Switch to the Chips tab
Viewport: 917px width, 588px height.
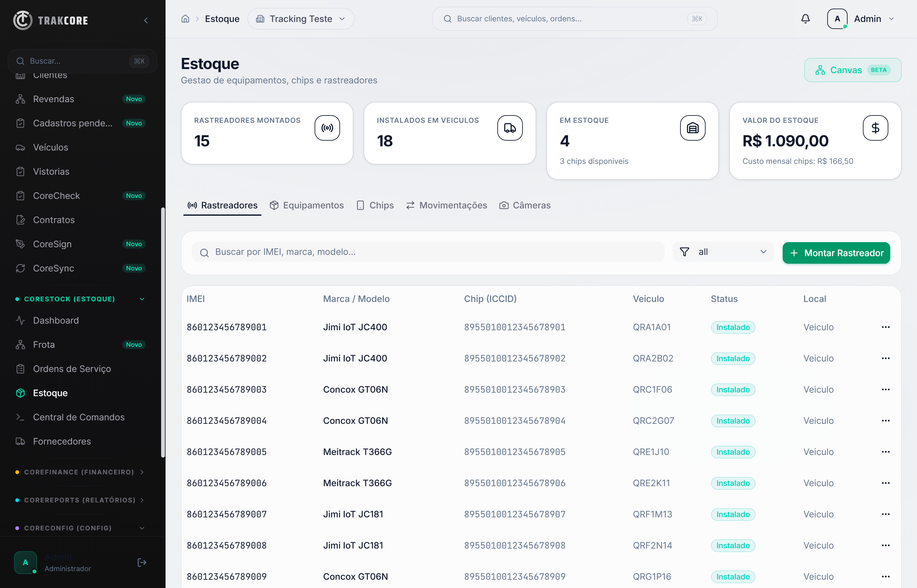pyautogui.click(x=375, y=206)
